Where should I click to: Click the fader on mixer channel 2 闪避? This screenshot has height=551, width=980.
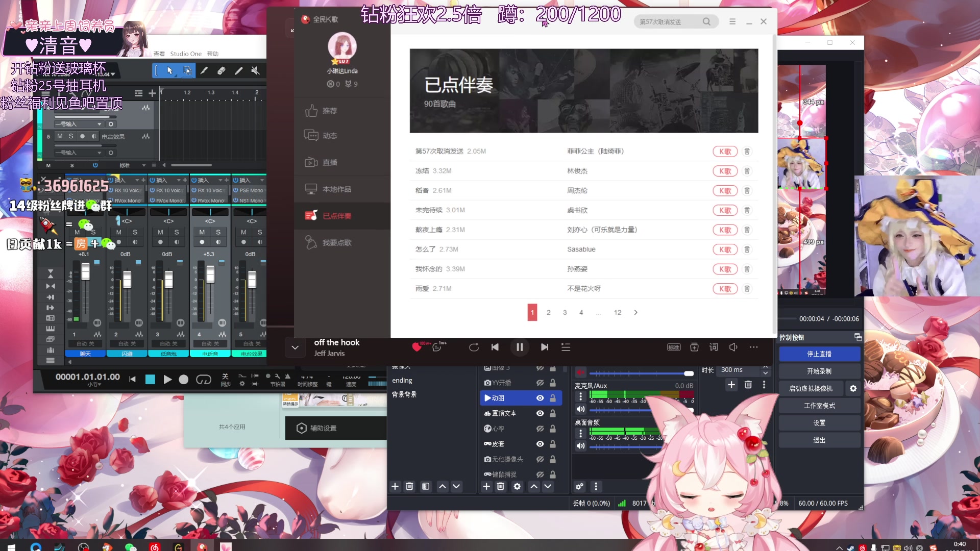[x=127, y=279]
